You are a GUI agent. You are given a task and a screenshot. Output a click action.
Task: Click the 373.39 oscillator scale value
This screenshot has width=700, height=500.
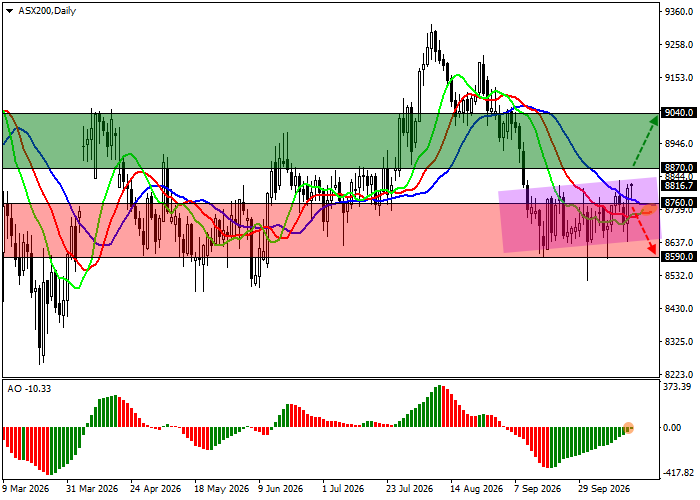point(678,387)
